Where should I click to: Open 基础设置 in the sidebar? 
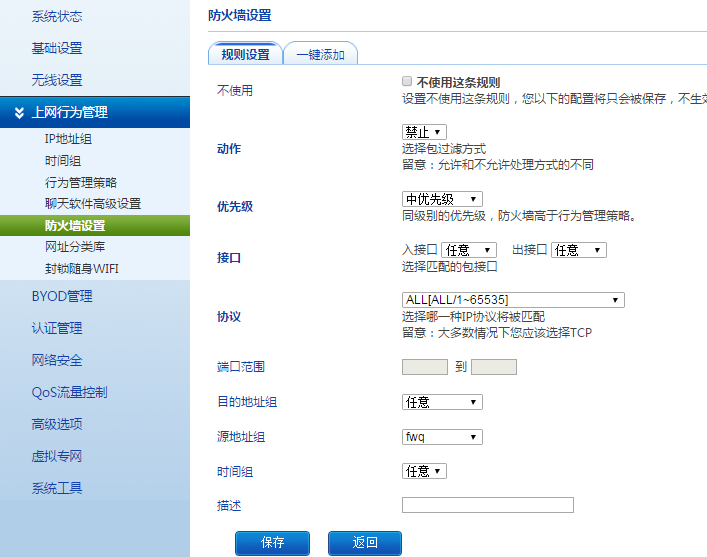[57, 48]
